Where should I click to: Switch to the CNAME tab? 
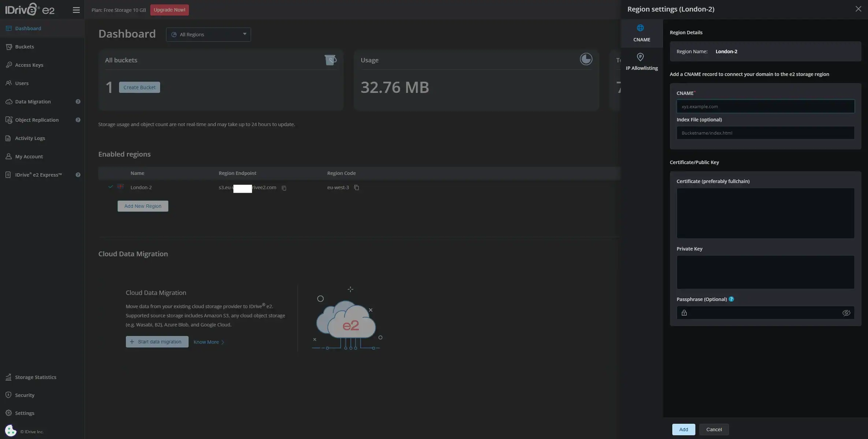641,33
